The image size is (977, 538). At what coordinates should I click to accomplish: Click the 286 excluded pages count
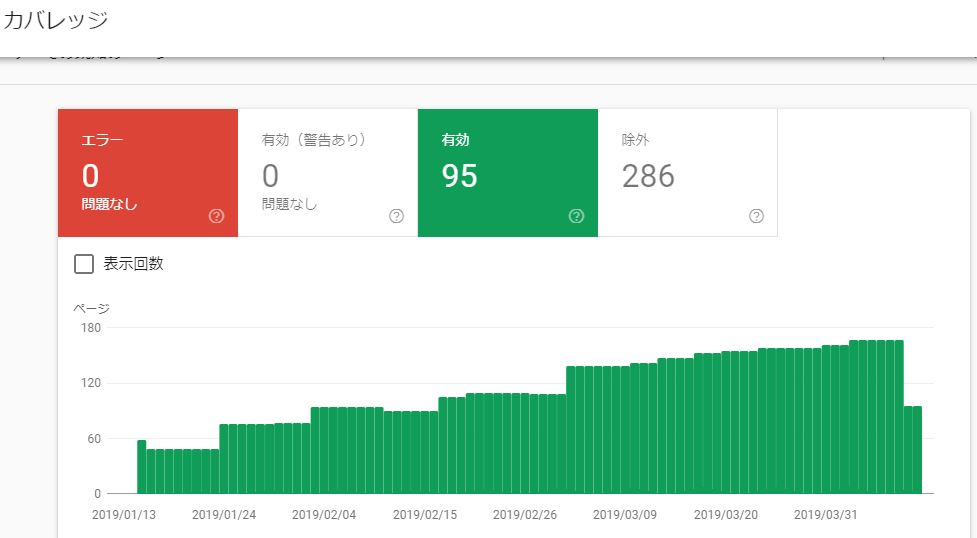click(x=648, y=177)
